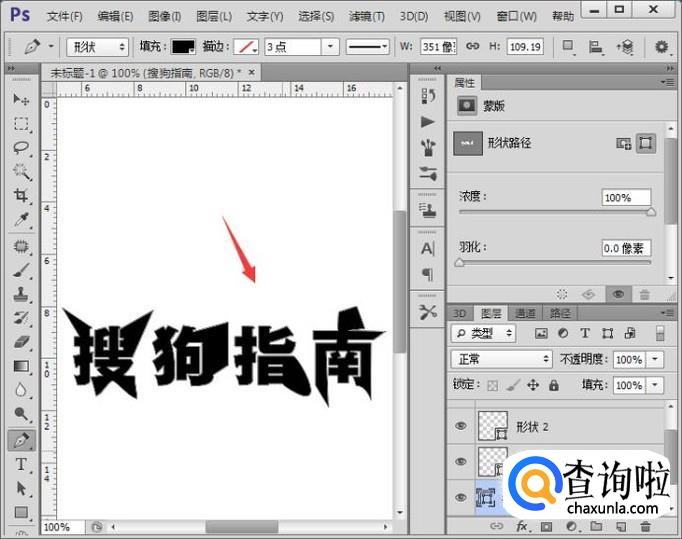The width and height of the screenshot is (682, 539).
Task: Click the 羽化 feather slider handle
Action: click(459, 263)
